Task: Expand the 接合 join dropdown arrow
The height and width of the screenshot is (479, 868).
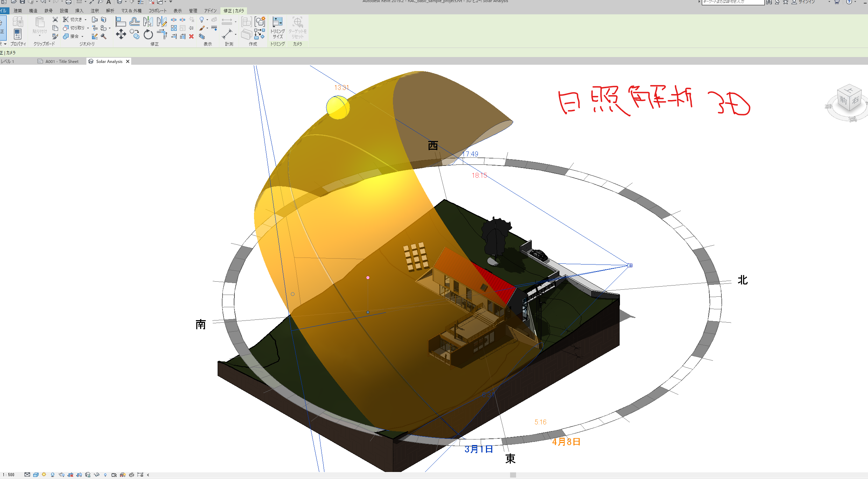Action: 82,36
